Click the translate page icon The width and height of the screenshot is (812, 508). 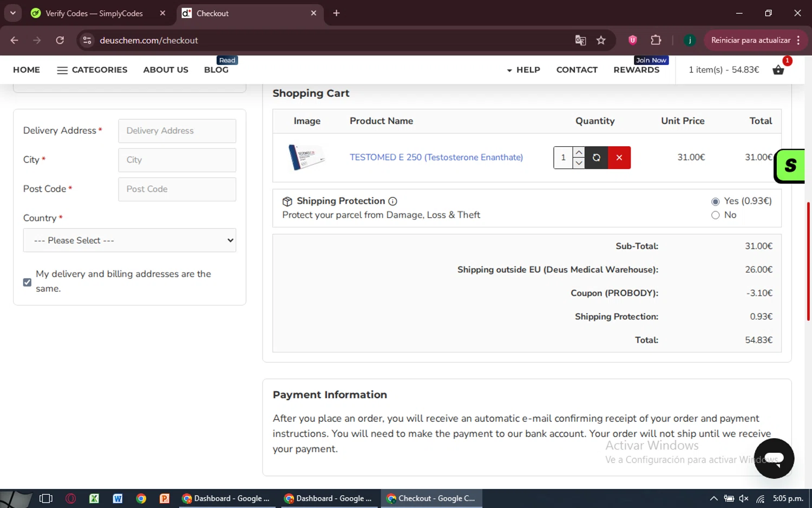point(580,40)
